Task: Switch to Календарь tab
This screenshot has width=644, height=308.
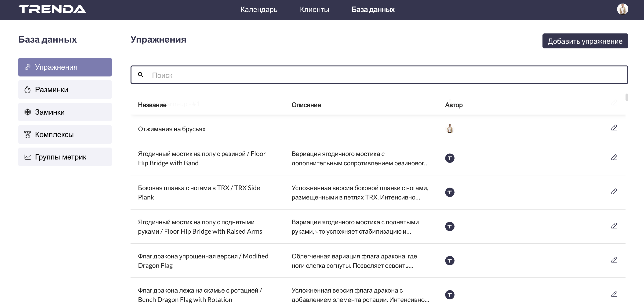Action: click(x=259, y=10)
